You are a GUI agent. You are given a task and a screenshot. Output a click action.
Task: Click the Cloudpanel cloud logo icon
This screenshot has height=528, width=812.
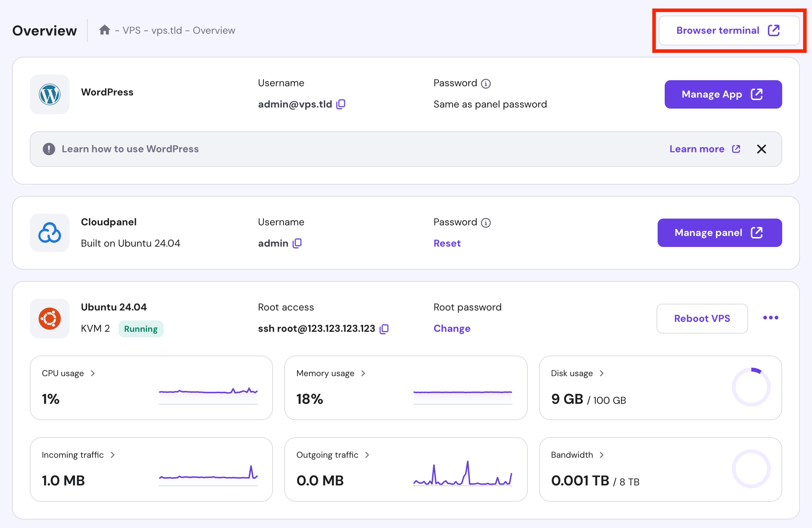pos(50,233)
